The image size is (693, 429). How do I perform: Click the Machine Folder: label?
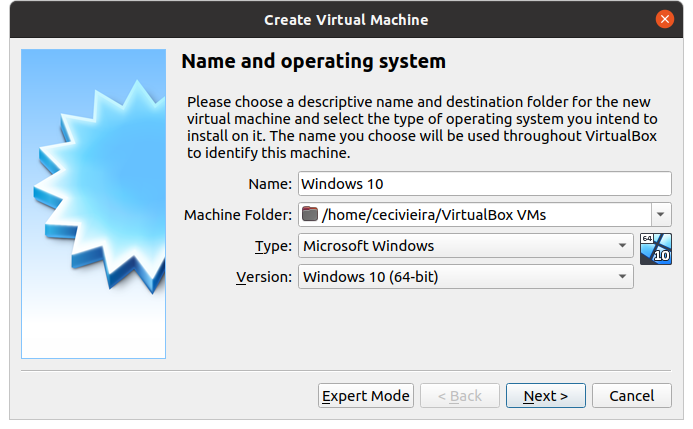[238, 215]
